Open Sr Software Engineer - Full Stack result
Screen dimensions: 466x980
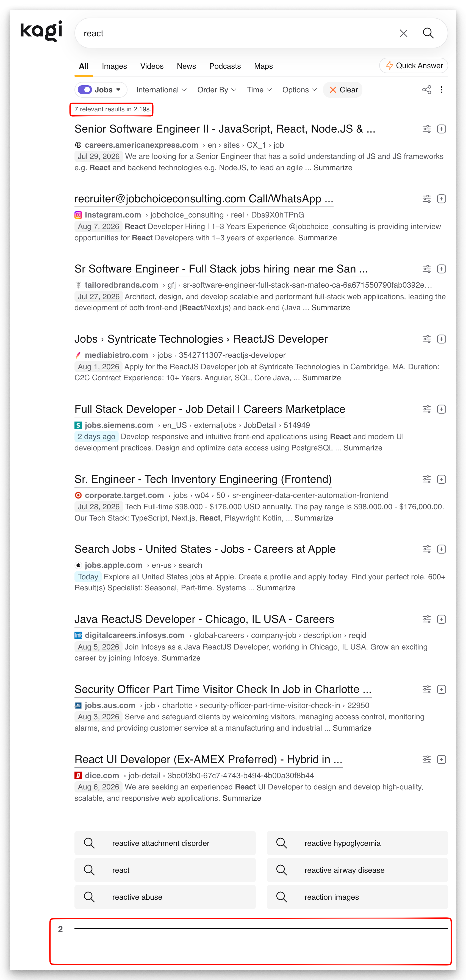[x=221, y=269]
